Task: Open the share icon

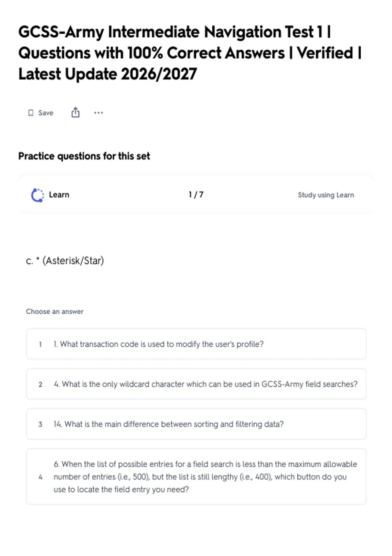Action: (x=75, y=112)
